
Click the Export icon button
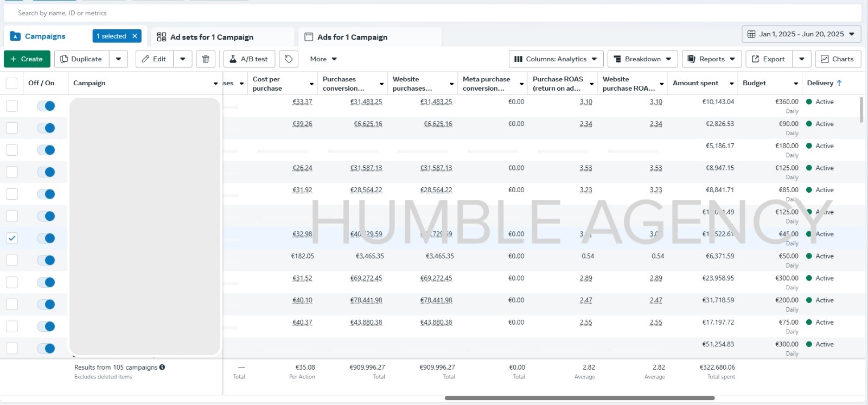point(768,59)
